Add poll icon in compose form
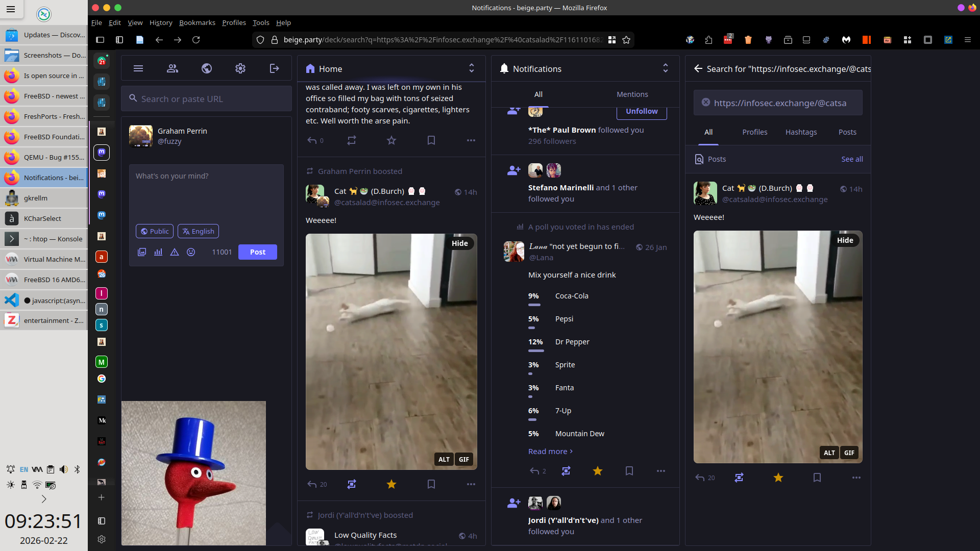This screenshot has height=551, width=980. click(x=158, y=252)
